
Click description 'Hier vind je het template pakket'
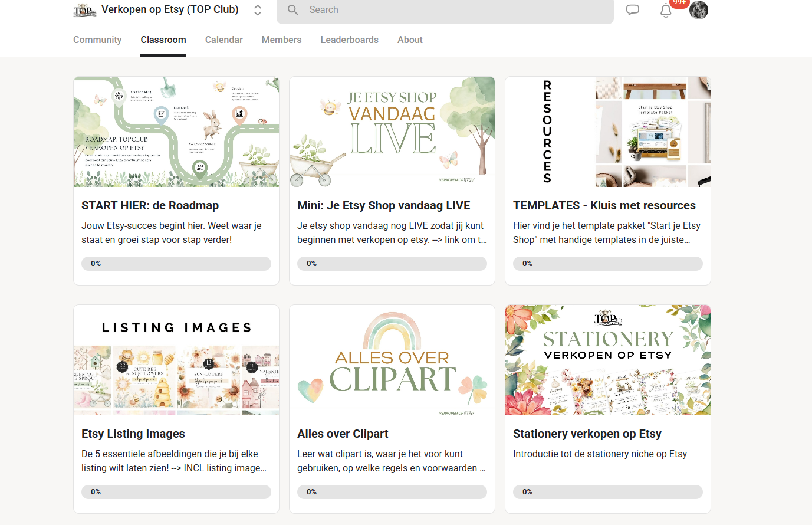[607, 232]
